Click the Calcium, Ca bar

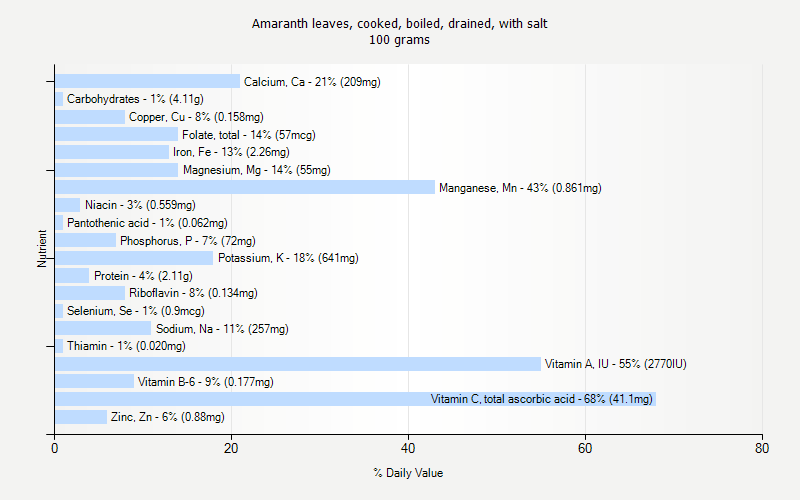click(147, 81)
